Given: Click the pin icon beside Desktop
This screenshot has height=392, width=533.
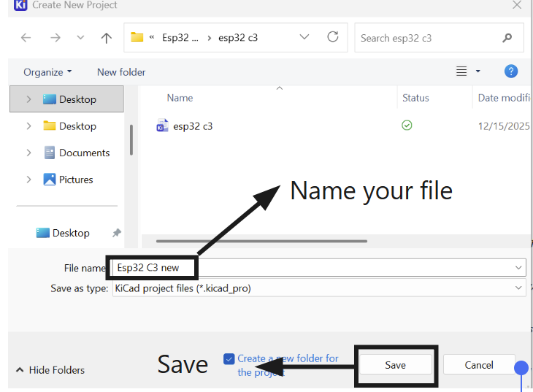Looking at the screenshot, I should point(117,233).
